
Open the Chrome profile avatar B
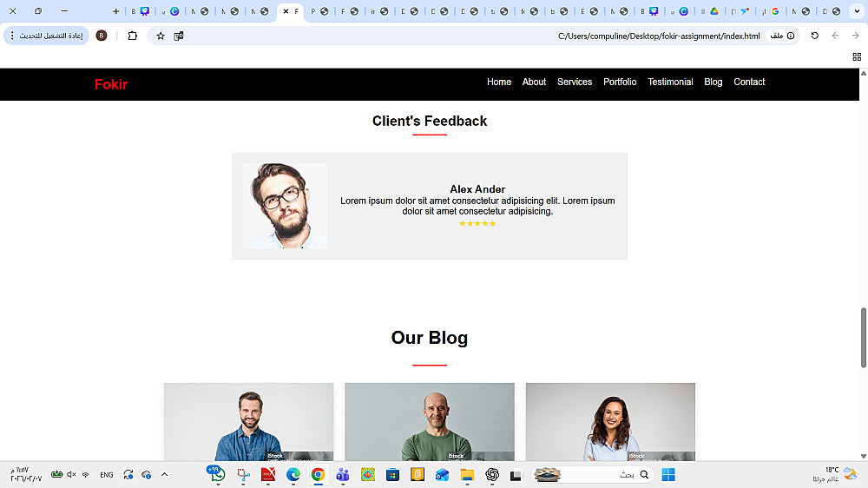(102, 36)
